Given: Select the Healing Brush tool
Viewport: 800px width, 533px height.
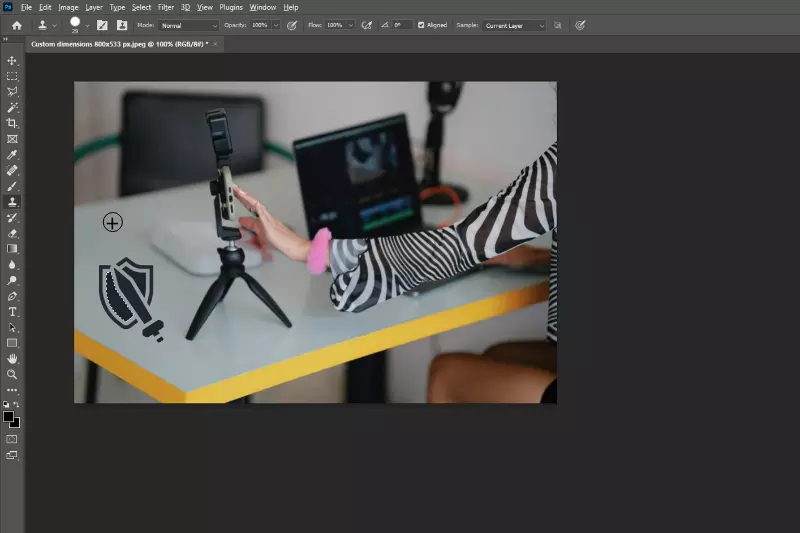Looking at the screenshot, I should tap(12, 170).
